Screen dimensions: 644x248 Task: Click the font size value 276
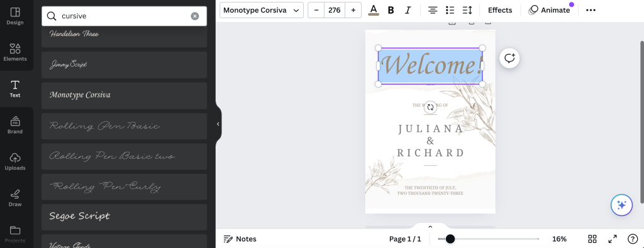click(x=335, y=10)
